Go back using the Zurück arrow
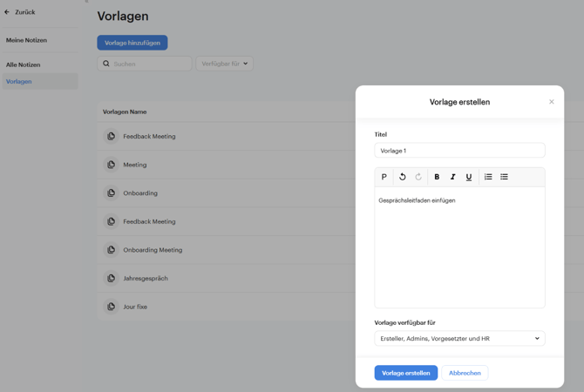The height and width of the screenshot is (392, 584). click(x=8, y=12)
